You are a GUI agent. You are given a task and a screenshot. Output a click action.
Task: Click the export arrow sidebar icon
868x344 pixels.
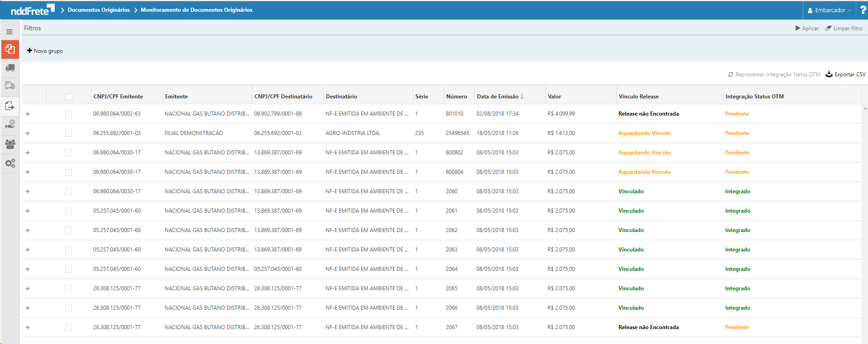10,106
